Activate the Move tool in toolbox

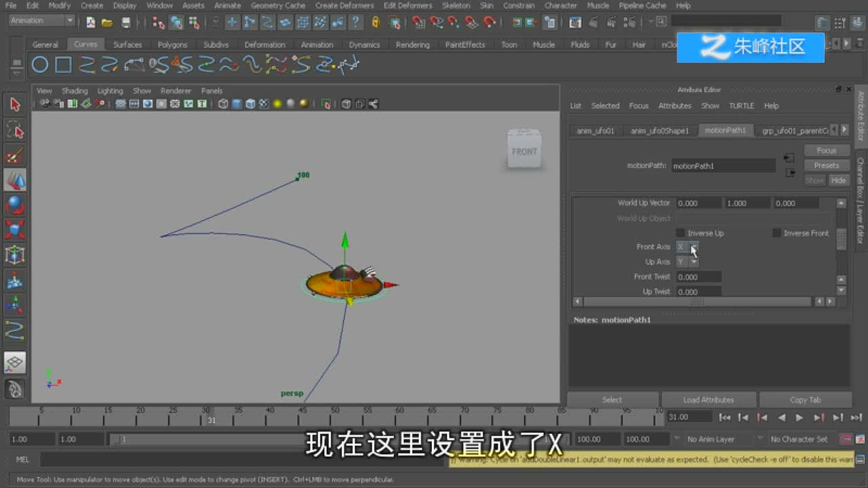[x=15, y=180]
